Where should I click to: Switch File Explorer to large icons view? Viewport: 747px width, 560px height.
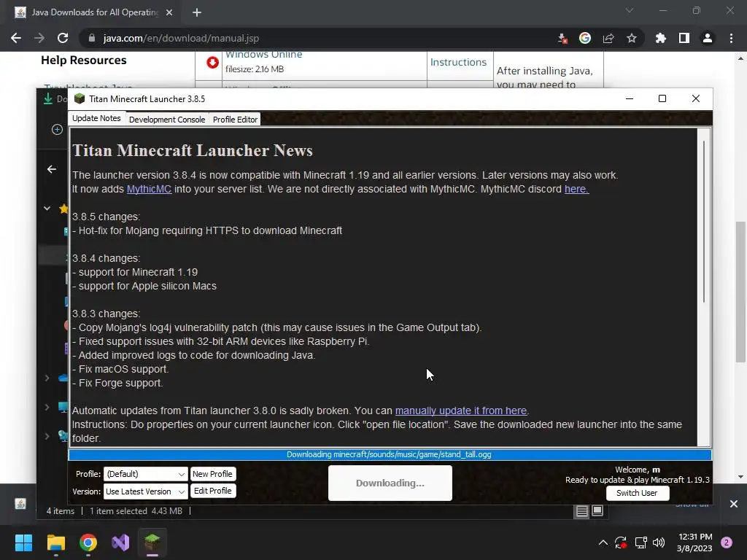[597, 511]
